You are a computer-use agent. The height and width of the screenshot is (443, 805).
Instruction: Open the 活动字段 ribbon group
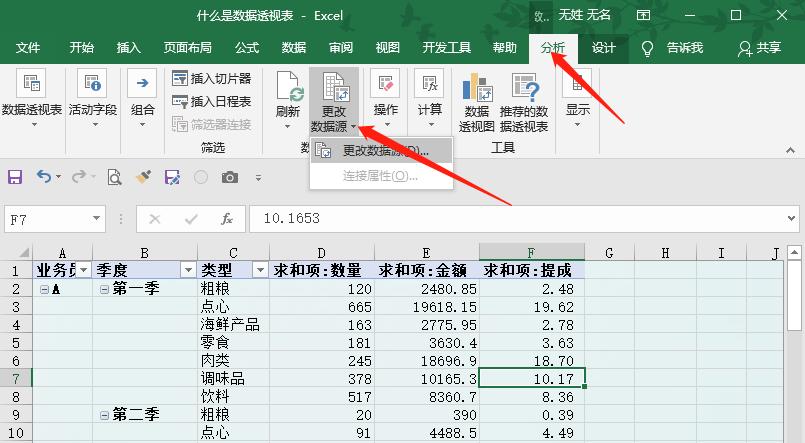[x=93, y=98]
